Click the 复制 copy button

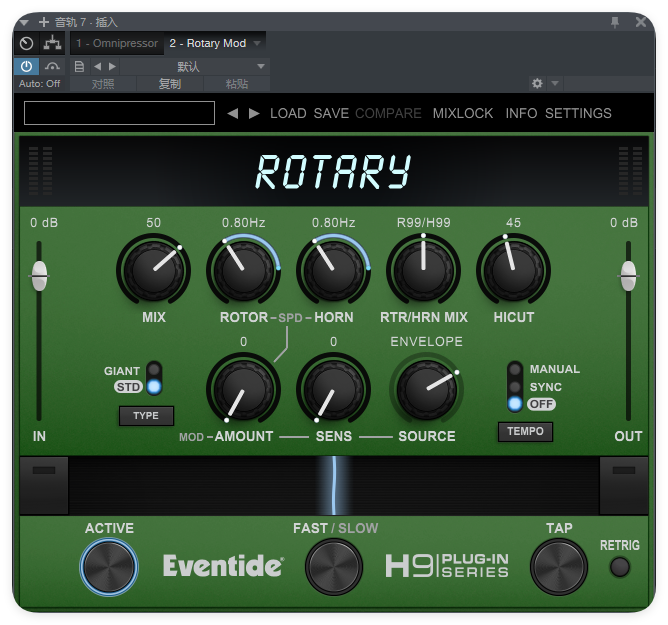pos(170,84)
